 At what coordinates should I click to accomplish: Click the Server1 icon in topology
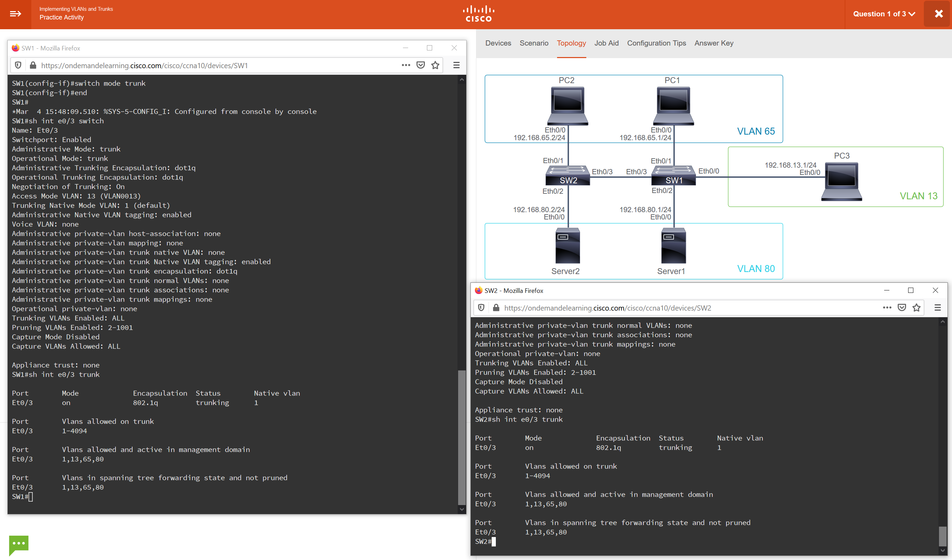(674, 246)
